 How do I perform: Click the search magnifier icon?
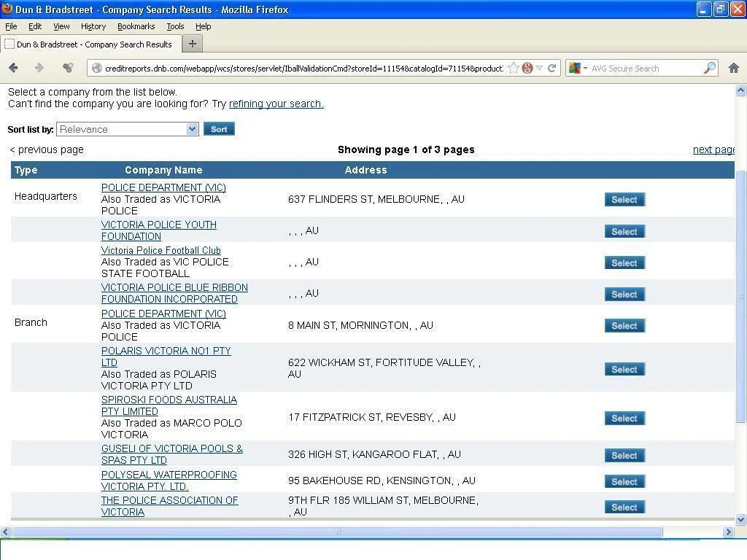click(x=709, y=68)
